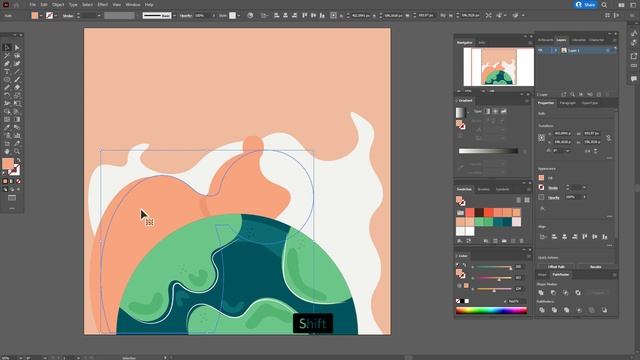Screen dimensions: 640x360
Task: Switch to the Artboards tab
Action: (545, 40)
